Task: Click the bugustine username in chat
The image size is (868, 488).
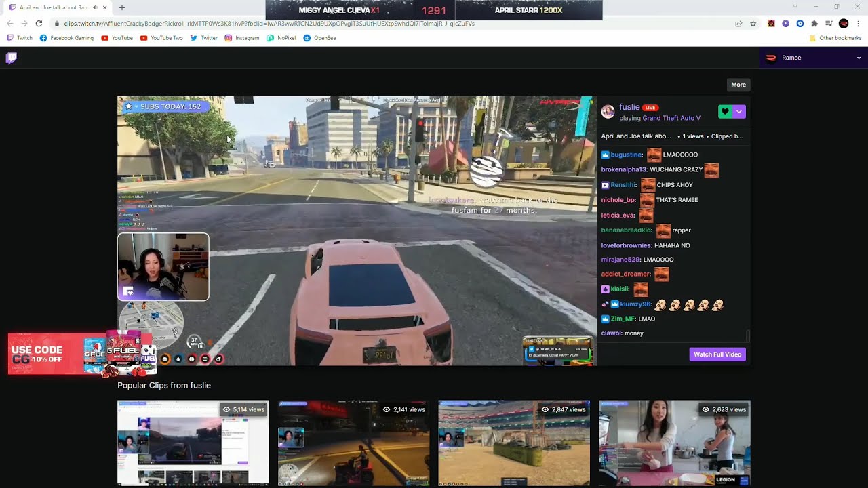Action: click(x=626, y=155)
